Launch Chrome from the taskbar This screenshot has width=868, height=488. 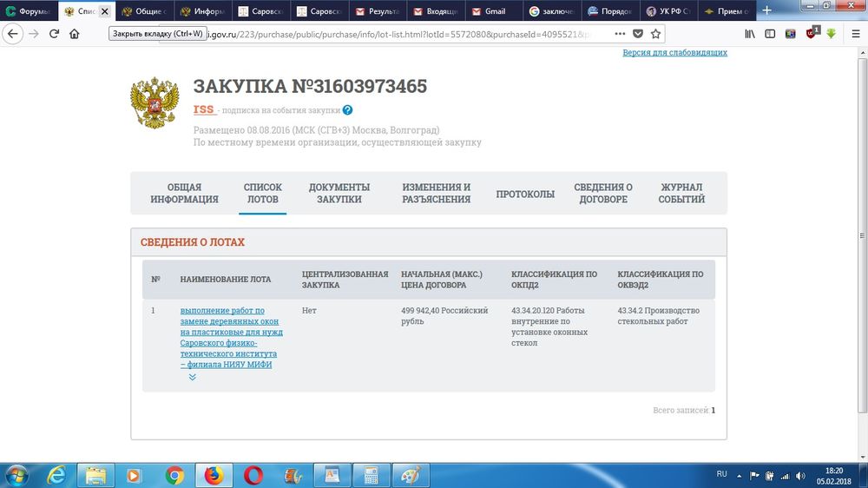174,475
